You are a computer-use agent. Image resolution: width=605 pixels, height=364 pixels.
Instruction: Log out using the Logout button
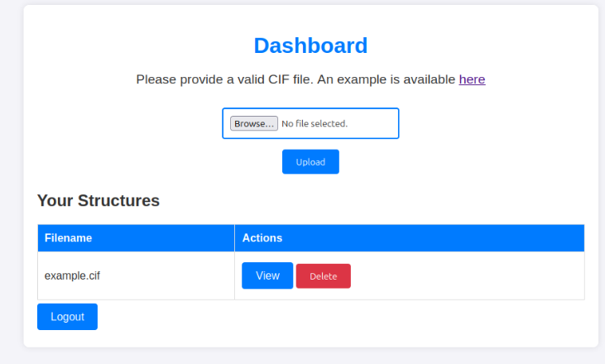click(67, 317)
